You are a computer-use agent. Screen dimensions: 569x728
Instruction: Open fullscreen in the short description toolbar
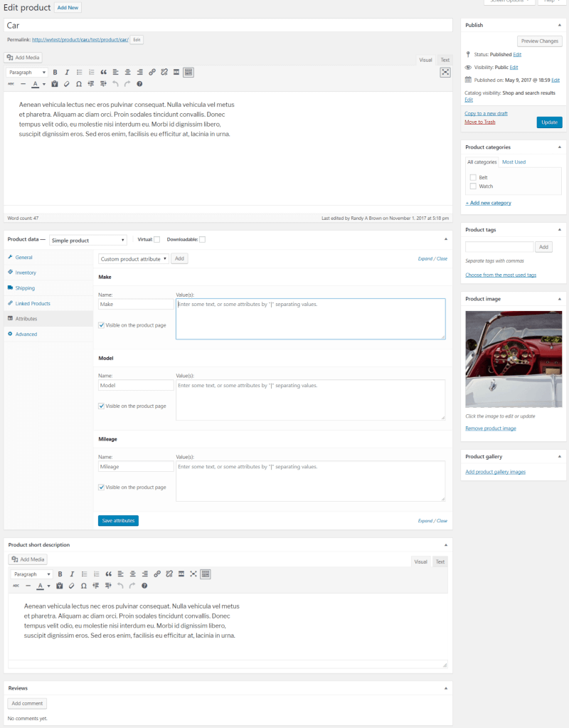tap(193, 574)
